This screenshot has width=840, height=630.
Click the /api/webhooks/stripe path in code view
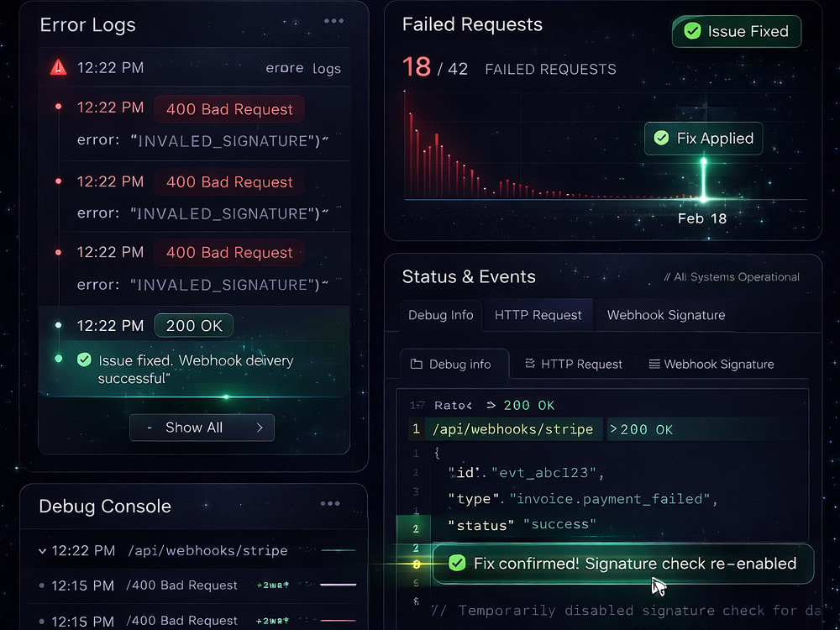pyautogui.click(x=512, y=429)
